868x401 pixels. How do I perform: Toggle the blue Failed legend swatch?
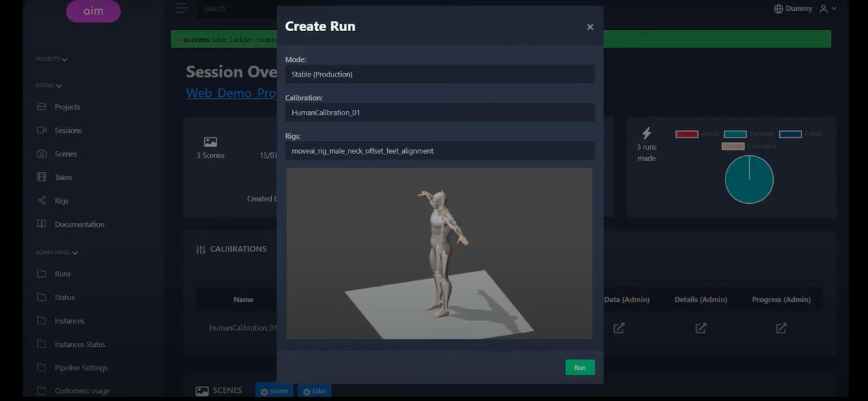click(x=791, y=134)
